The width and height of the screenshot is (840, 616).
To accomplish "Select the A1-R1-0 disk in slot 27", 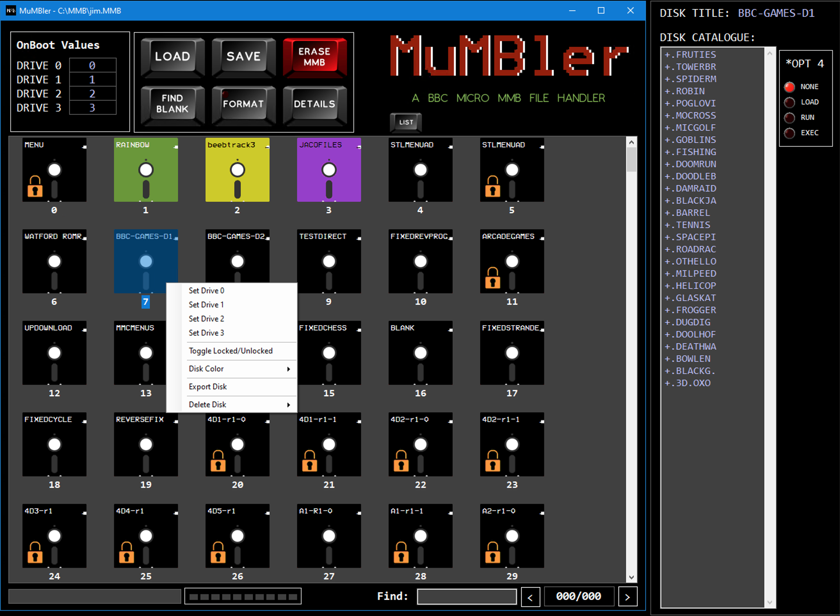I will click(329, 536).
